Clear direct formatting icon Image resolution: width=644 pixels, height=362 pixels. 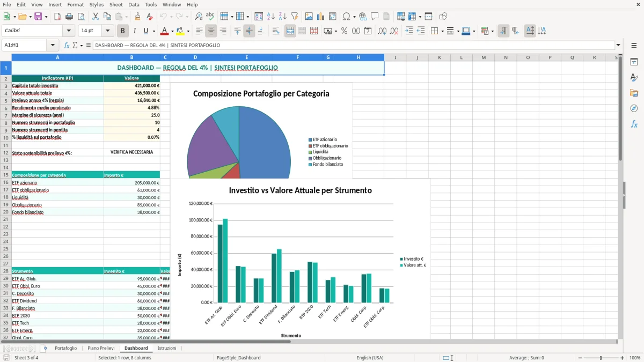click(x=149, y=17)
